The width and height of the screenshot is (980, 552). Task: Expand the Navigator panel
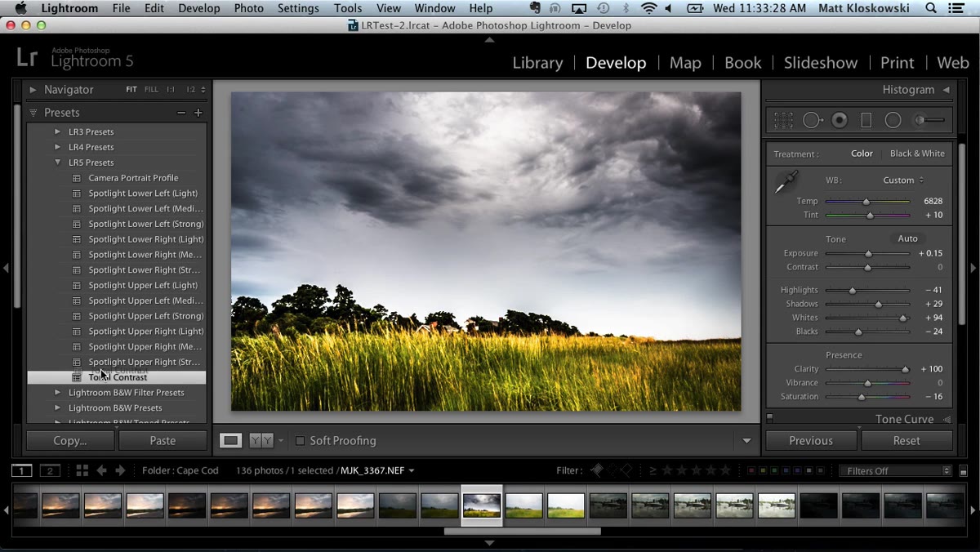33,90
